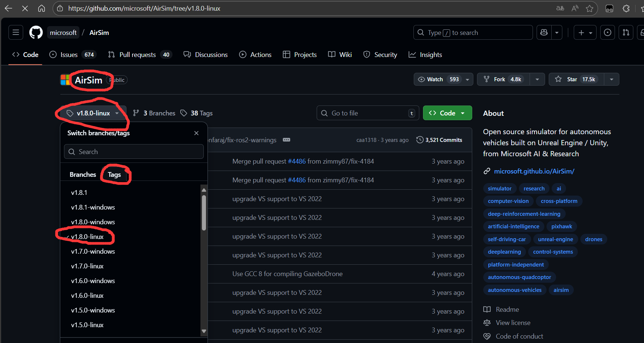This screenshot has width=644, height=343.
Task: Switch to the Issues tab
Action: (x=73, y=54)
